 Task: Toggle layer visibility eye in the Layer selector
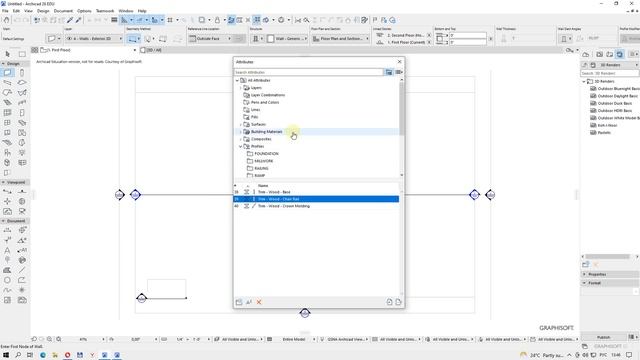tap(69, 38)
